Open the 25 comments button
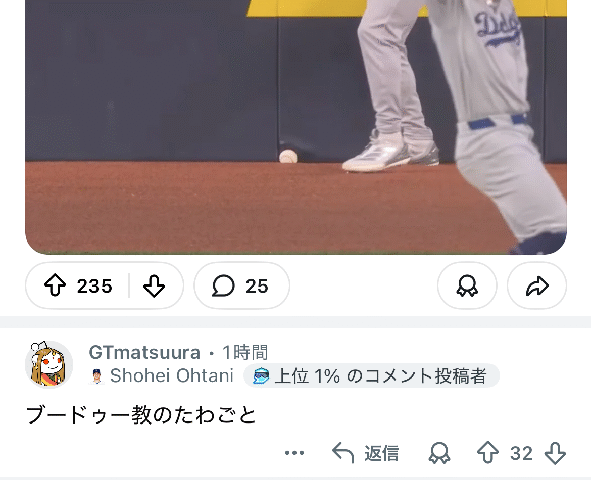The height and width of the screenshot is (480, 591). (242, 286)
